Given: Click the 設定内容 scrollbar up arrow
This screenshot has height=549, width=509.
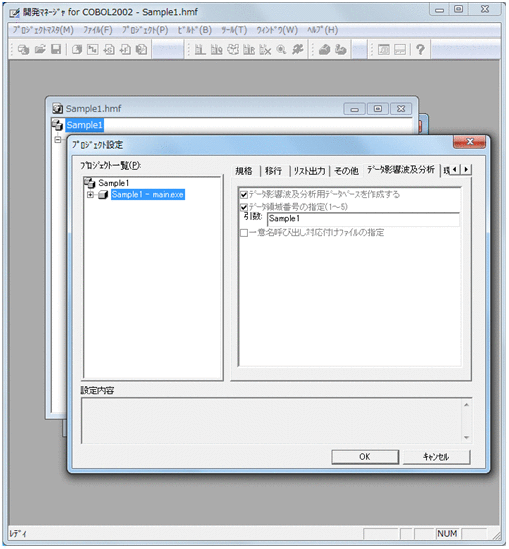Looking at the screenshot, I should [466, 405].
